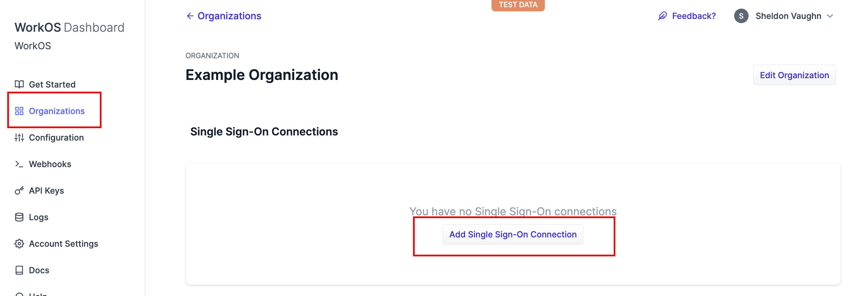
Task: Click the back arrow beside Organizations
Action: [190, 16]
